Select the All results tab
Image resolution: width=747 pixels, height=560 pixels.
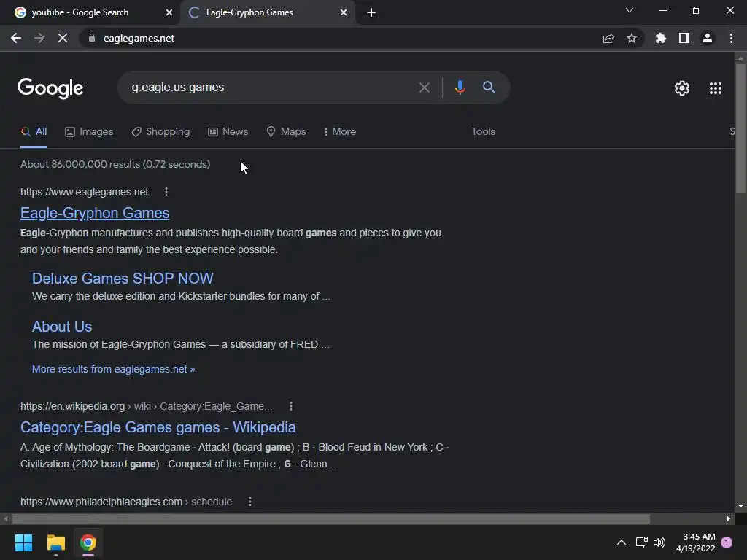tap(34, 132)
